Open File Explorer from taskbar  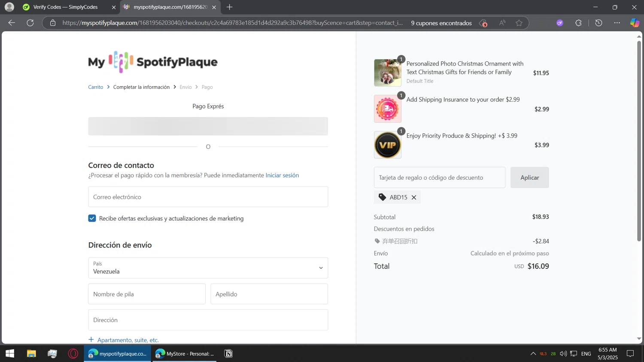point(31,353)
